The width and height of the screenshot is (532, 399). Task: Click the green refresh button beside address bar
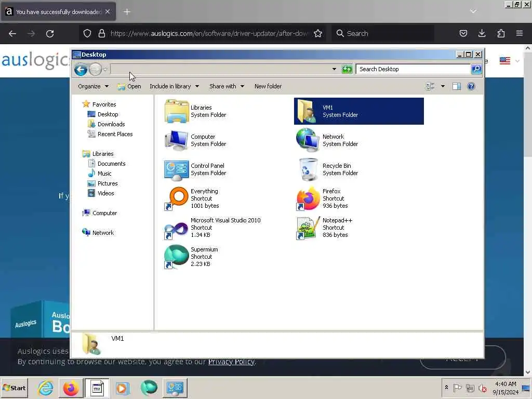point(347,69)
